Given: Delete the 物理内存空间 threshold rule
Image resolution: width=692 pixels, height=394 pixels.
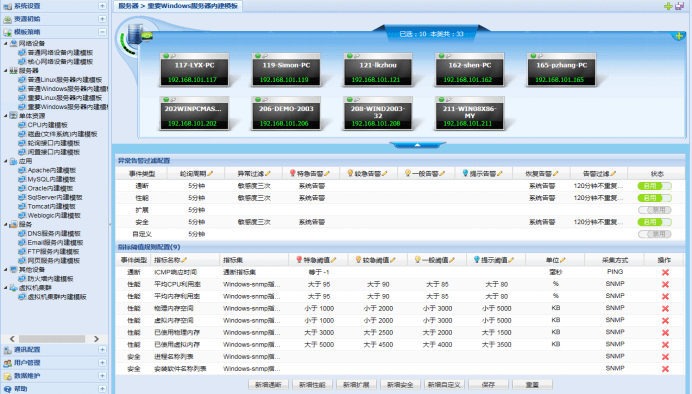Looking at the screenshot, I should (x=665, y=309).
